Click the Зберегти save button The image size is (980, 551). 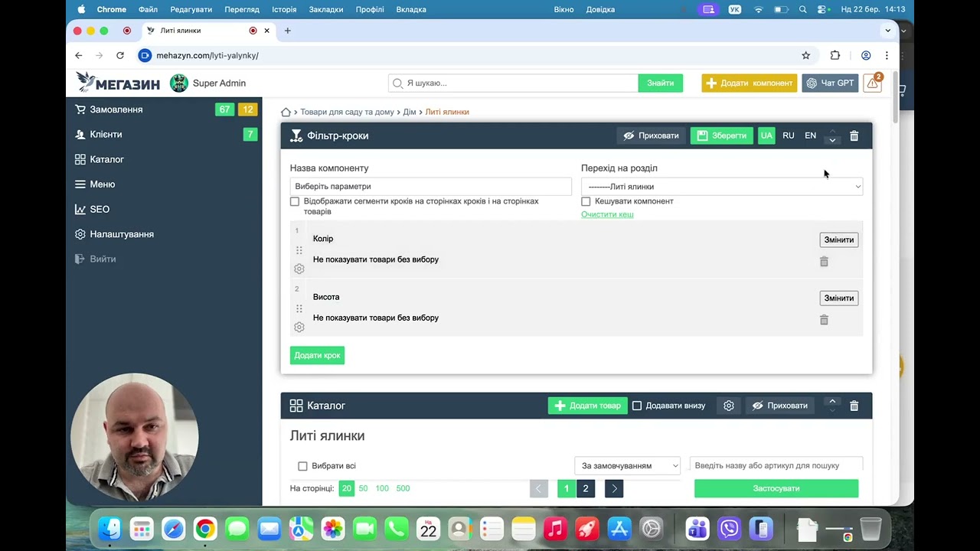[x=722, y=135]
